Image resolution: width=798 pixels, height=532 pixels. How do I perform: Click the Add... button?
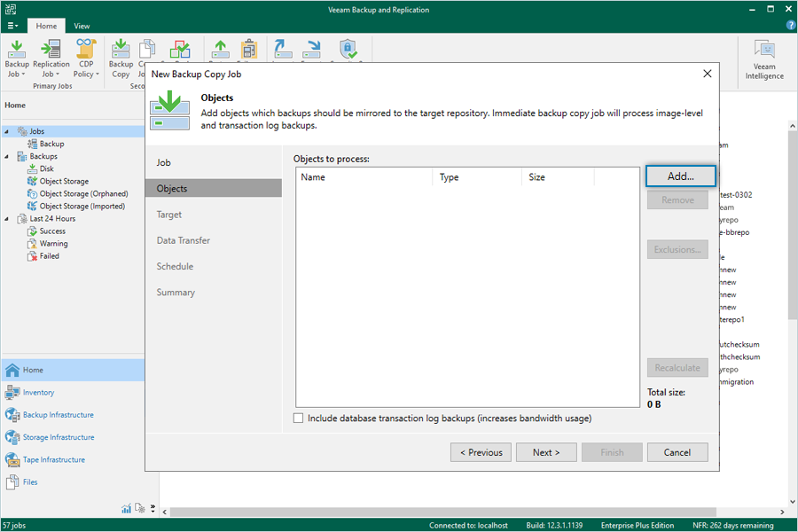tap(680, 176)
